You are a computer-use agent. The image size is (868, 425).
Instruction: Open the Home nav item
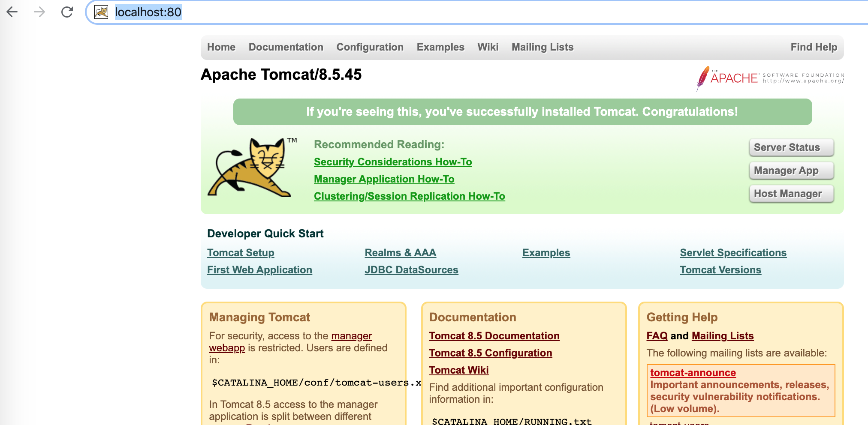click(x=221, y=47)
